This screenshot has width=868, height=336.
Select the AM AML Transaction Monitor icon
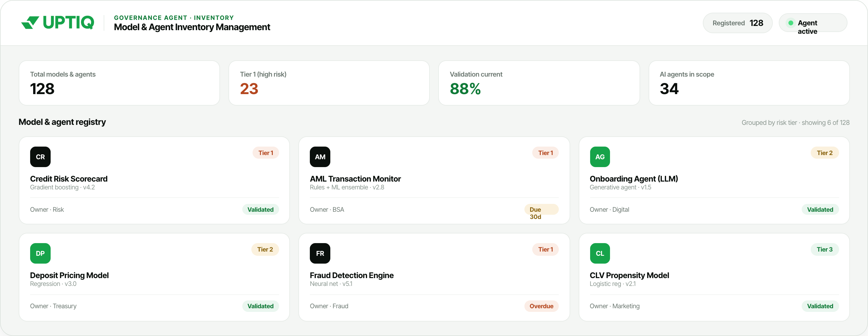(320, 157)
